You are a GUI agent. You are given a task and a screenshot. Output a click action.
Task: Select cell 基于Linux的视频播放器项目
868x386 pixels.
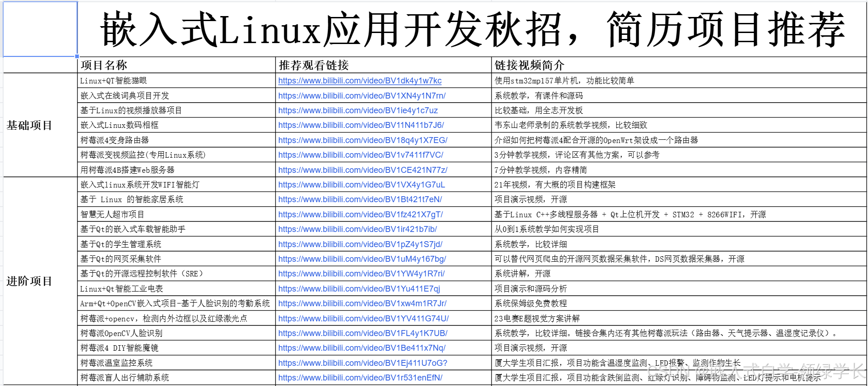click(177, 110)
